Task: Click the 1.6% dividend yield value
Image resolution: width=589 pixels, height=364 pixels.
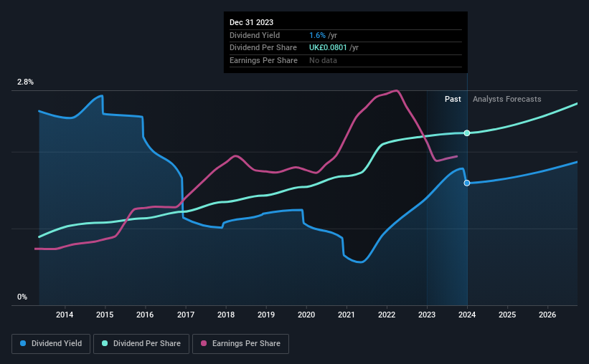Action: click(317, 35)
